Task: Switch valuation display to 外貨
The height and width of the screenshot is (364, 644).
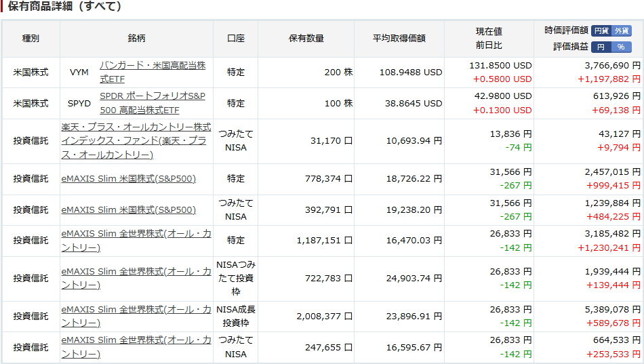Action: (622, 31)
